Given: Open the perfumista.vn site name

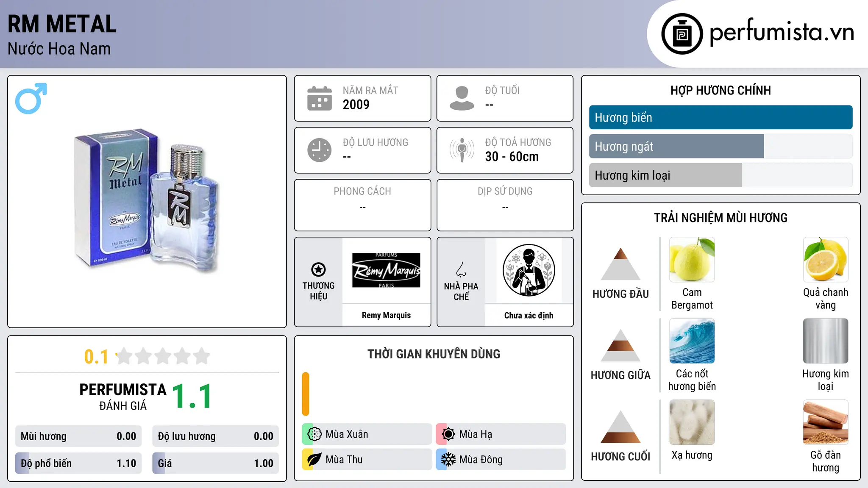Looking at the screenshot, I should (782, 32).
